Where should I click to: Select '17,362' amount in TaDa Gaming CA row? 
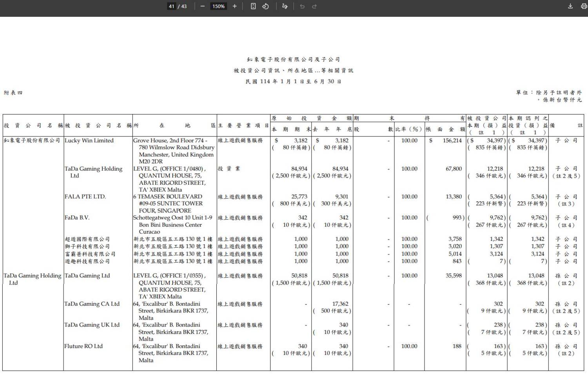coord(340,304)
